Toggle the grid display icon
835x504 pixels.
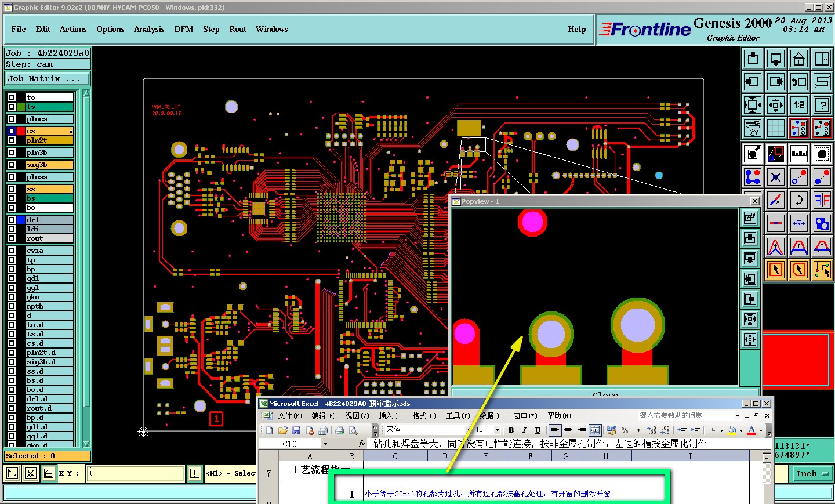pyautogui.click(x=776, y=128)
